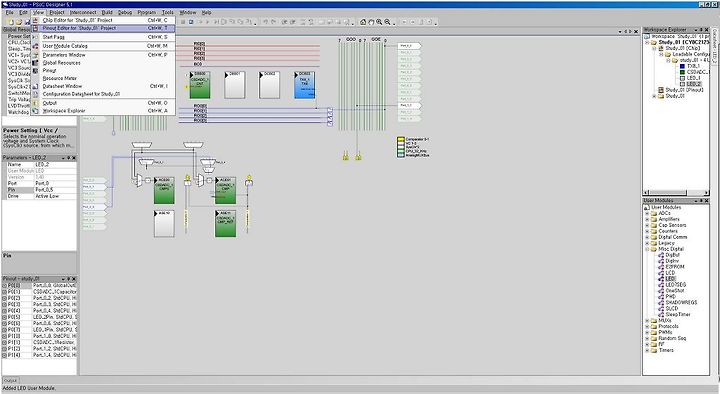The width and height of the screenshot is (720, 394).
Task: Click the LED module in Misc Digital
Action: tap(670, 279)
